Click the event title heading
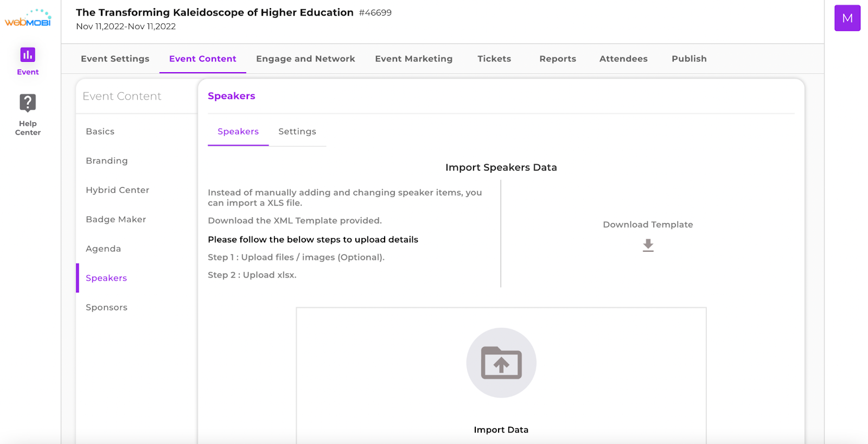Viewport: 868px width, 444px height. tap(215, 12)
